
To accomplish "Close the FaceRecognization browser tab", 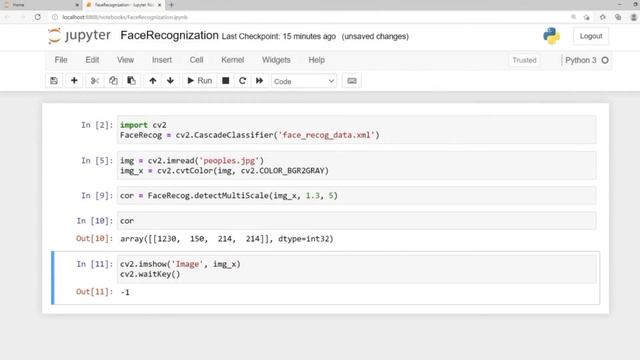I will (159, 5).
